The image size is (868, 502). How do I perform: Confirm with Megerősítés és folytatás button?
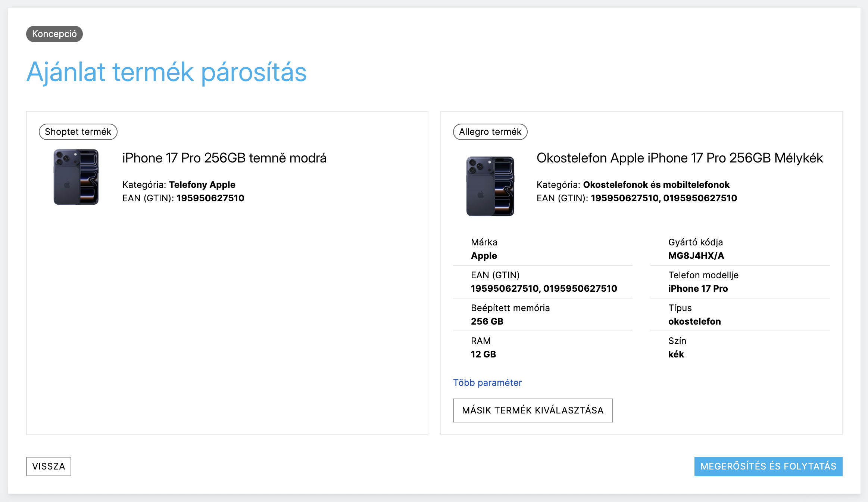(x=768, y=466)
